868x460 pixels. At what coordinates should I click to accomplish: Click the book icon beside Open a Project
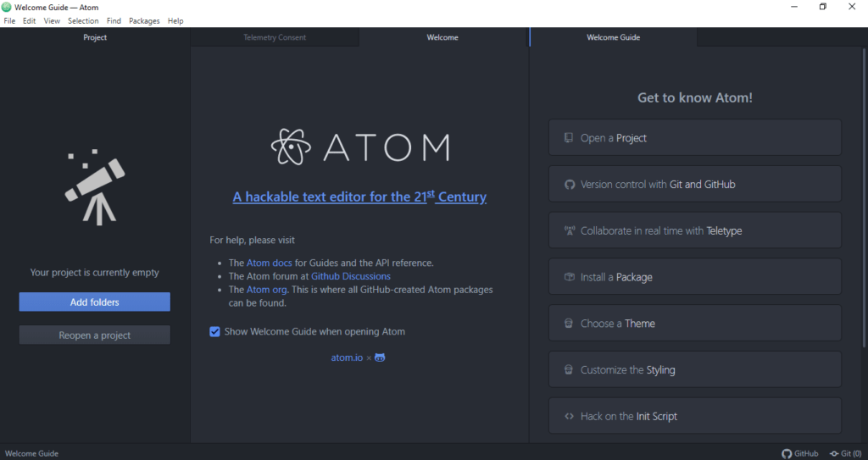[569, 138]
